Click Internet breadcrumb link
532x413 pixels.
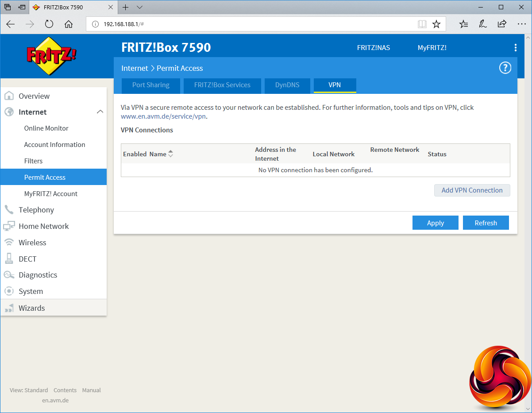point(135,68)
